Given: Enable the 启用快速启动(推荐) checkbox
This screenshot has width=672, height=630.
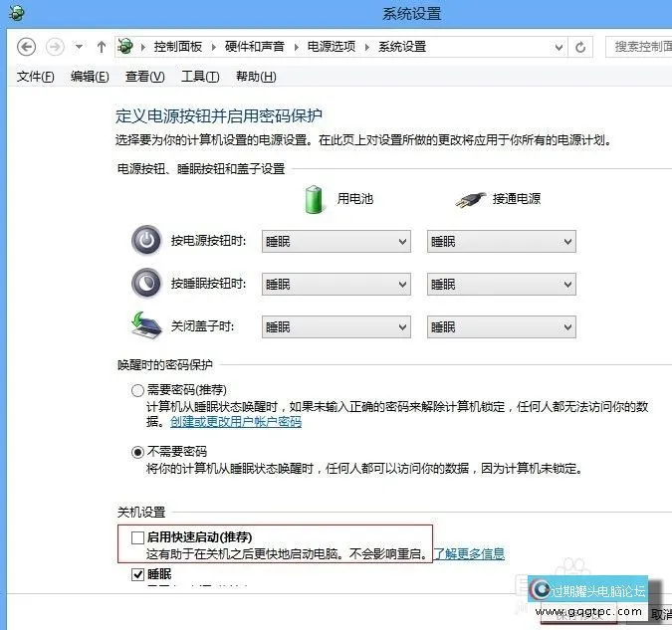Looking at the screenshot, I should (137, 537).
